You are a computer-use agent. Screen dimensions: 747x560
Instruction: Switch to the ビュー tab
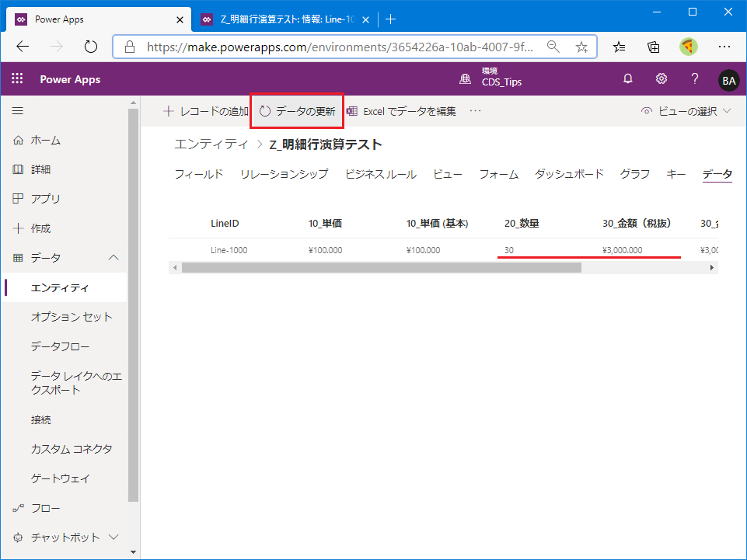(447, 174)
